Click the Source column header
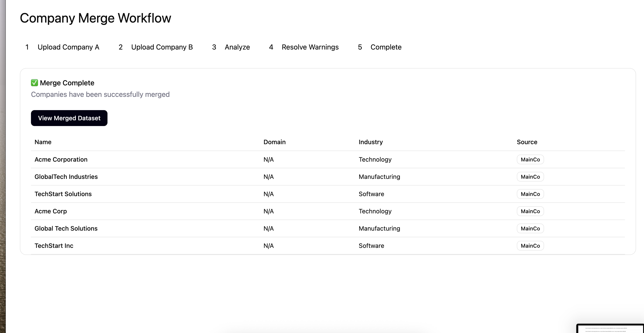This screenshot has width=644, height=333. tap(527, 142)
